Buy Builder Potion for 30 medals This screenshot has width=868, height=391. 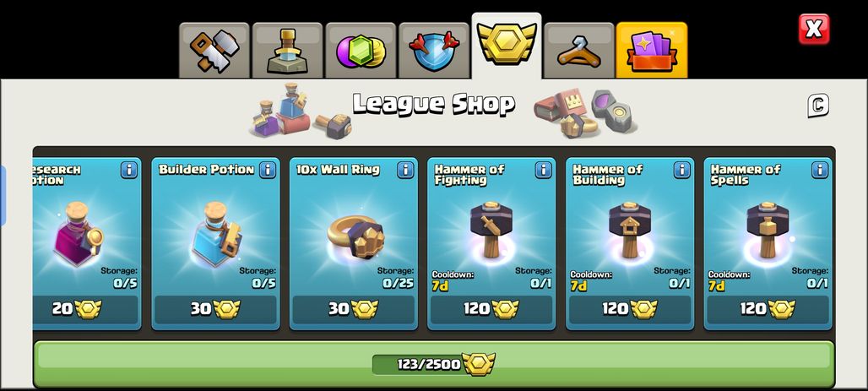215,309
